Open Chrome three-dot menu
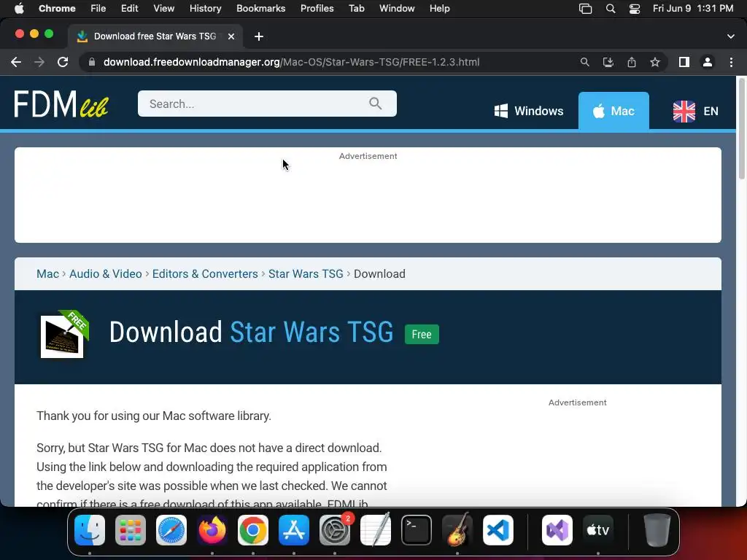 [x=731, y=62]
